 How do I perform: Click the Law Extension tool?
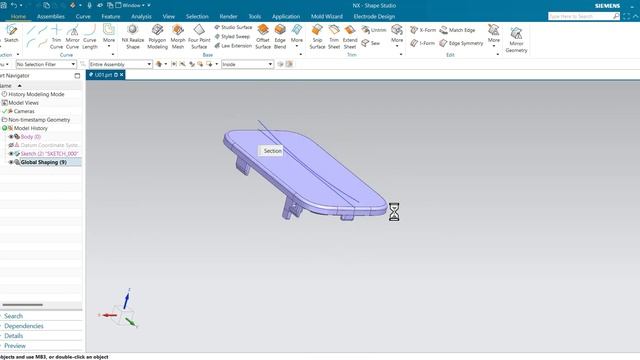[233, 46]
